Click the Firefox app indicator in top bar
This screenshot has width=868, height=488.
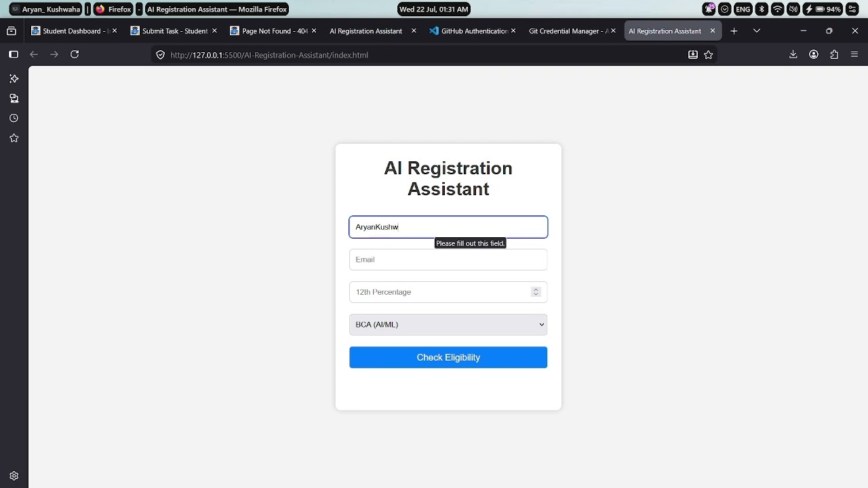coord(113,9)
